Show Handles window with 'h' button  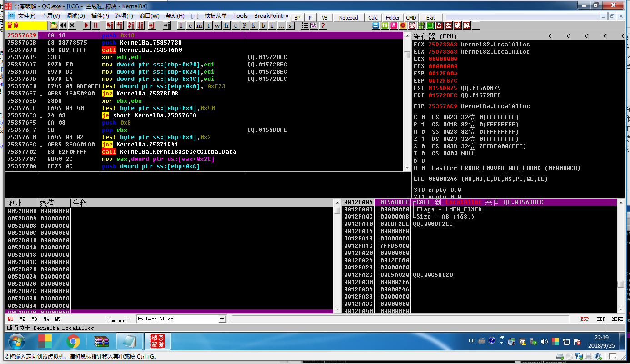[226, 25]
